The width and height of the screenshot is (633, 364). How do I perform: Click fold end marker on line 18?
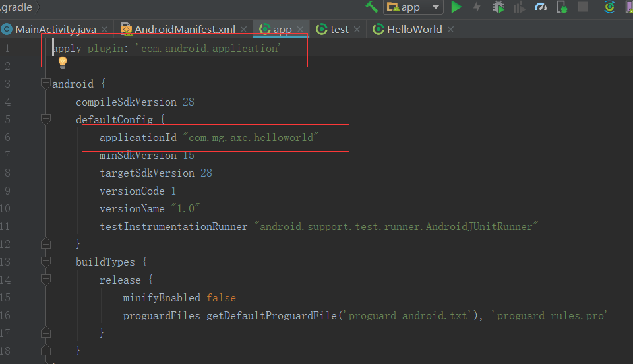(x=45, y=350)
